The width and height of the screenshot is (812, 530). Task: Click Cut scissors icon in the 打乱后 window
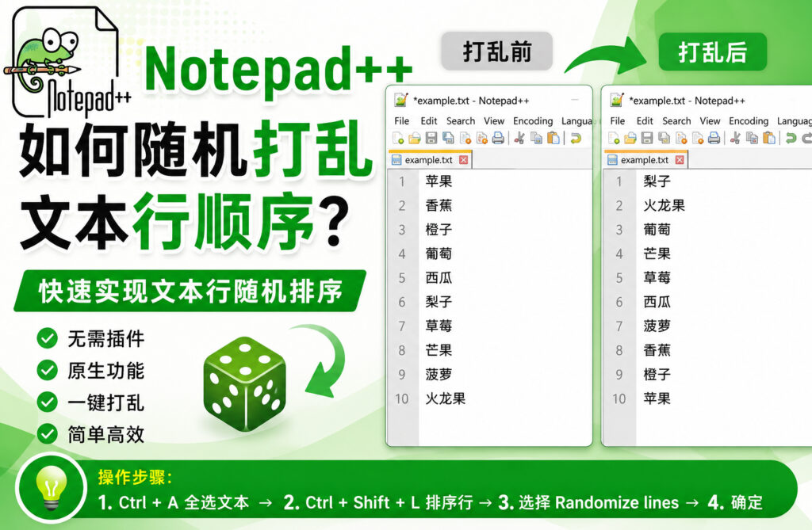tap(735, 138)
